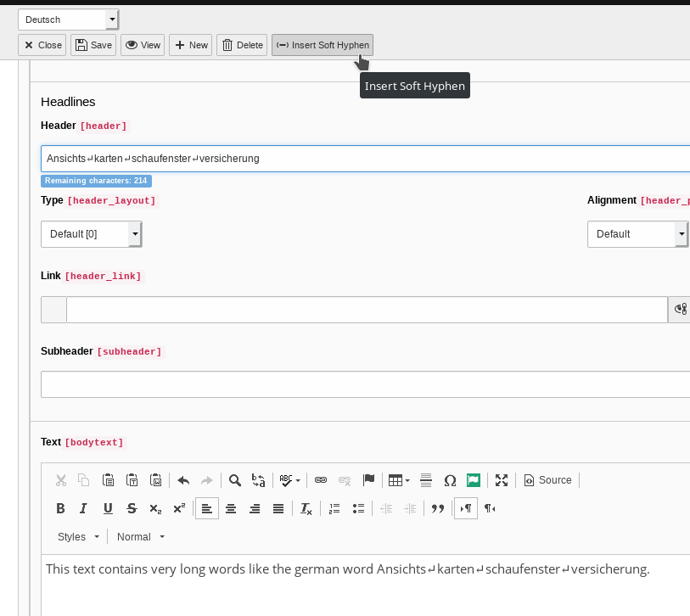Click the Find magnifier icon
Viewport: 690px width, 616px height.
coord(235,480)
